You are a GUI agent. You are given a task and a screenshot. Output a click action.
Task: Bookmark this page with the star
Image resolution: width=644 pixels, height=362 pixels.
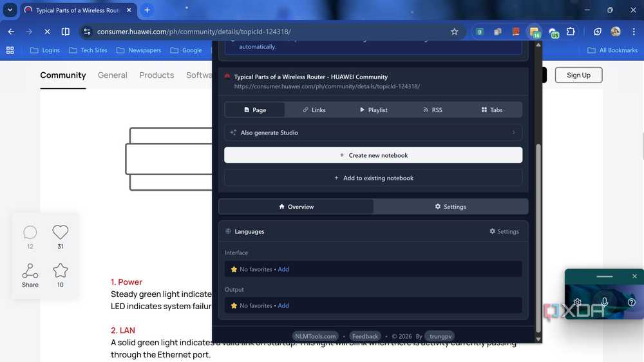point(454,32)
